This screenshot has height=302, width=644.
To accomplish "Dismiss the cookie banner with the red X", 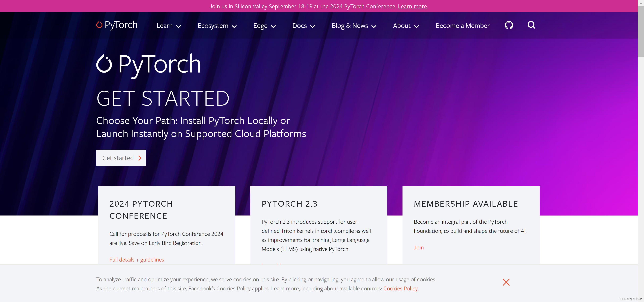I will tap(506, 282).
